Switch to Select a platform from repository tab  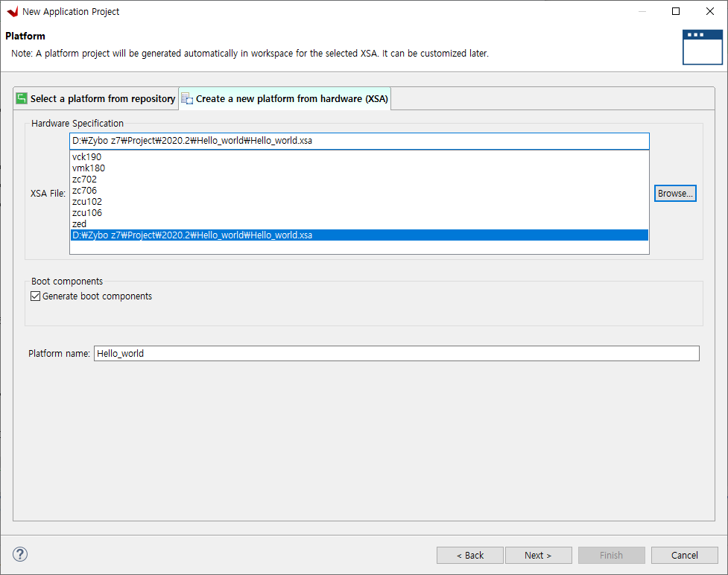click(96, 98)
